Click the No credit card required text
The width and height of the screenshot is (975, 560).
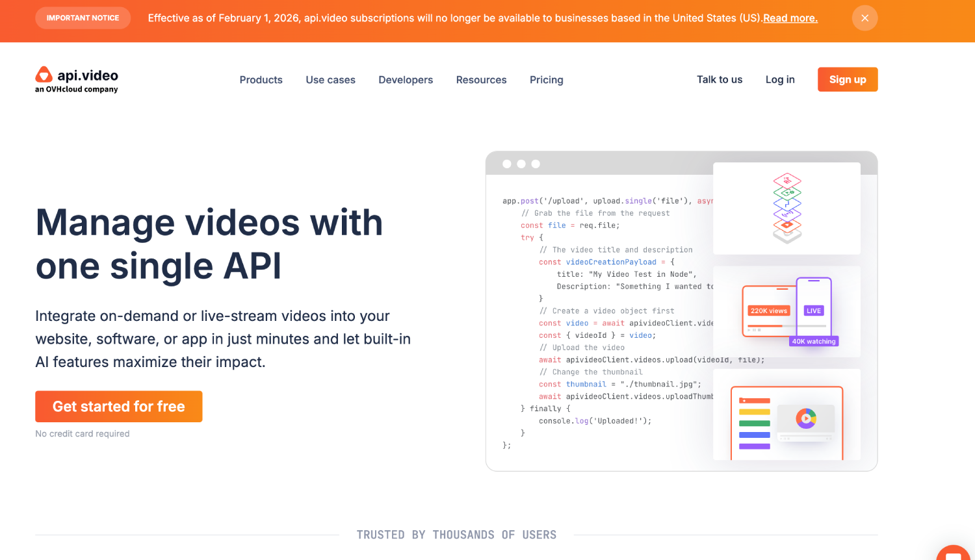pos(83,433)
